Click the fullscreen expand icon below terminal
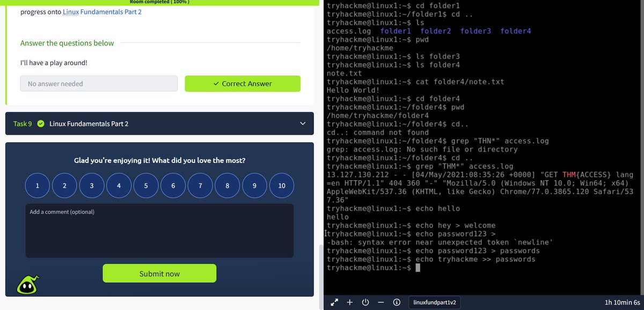Screen dimensions: 644x310 (334, 302)
